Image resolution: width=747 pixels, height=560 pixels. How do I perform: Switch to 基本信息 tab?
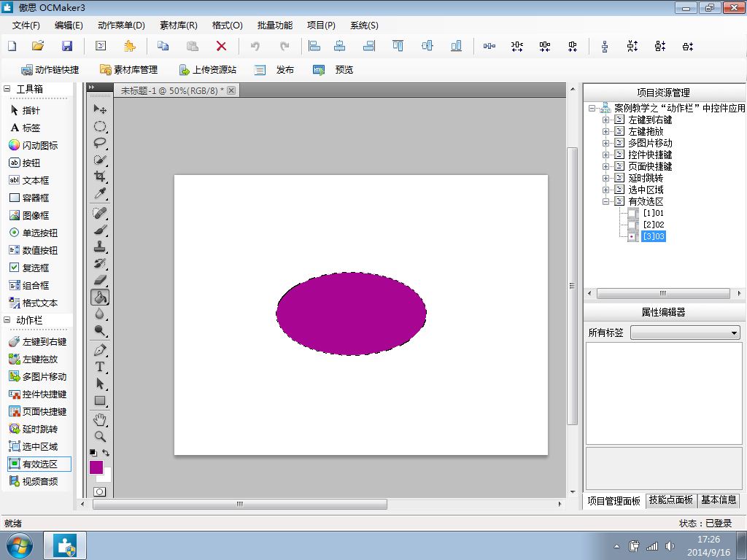719,499
